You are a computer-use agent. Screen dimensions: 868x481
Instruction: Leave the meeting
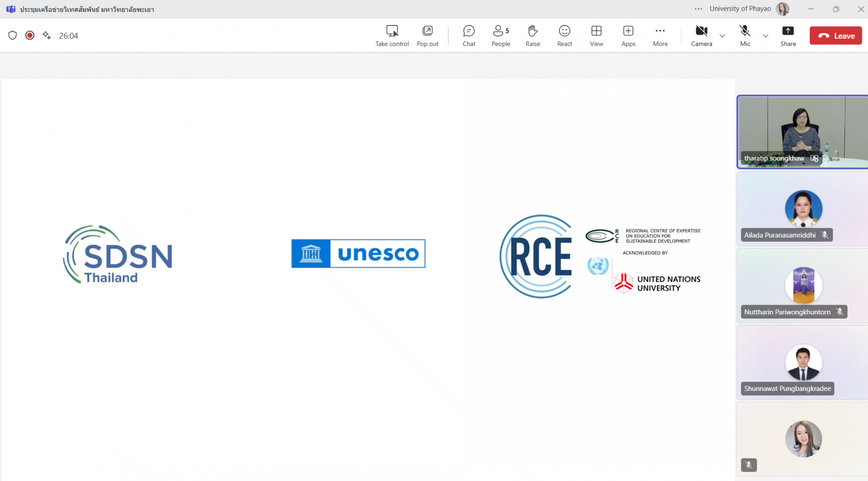click(836, 36)
